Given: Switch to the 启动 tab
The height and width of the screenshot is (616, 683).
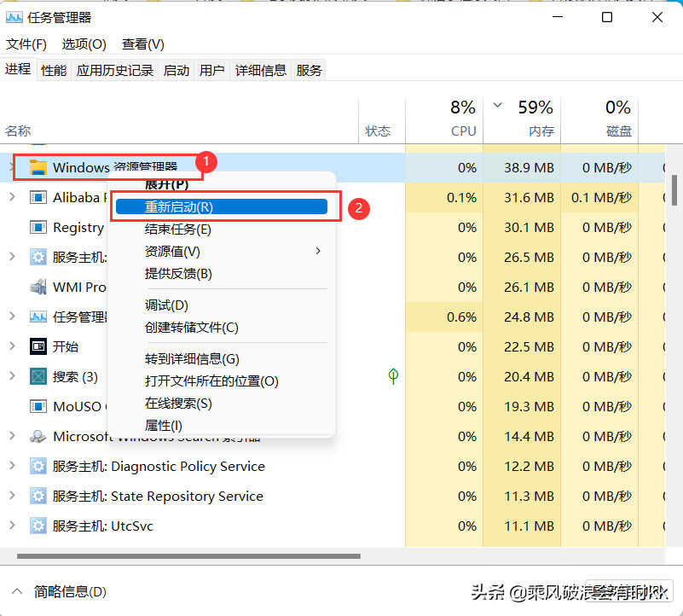Looking at the screenshot, I should tap(177, 70).
